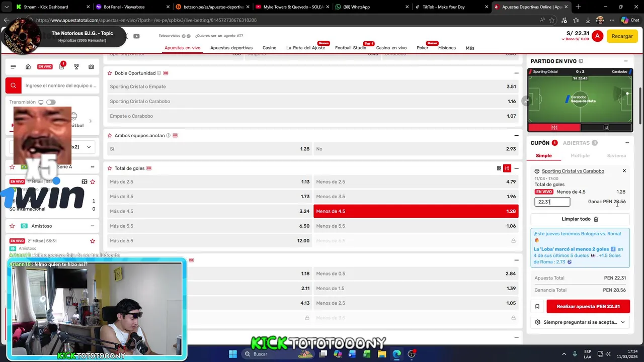Viewport: 644px width, 362px height.
Task: Switch Total de goles to grid view
Action: click(499, 168)
